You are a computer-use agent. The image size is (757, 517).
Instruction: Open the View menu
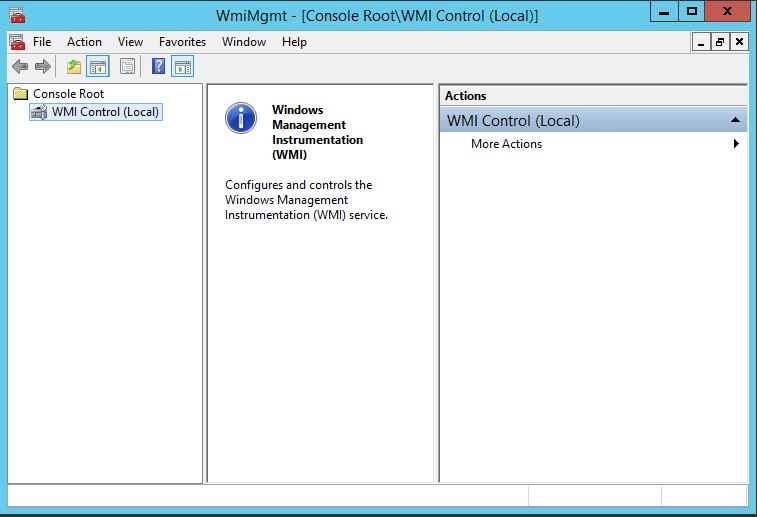[x=130, y=42]
